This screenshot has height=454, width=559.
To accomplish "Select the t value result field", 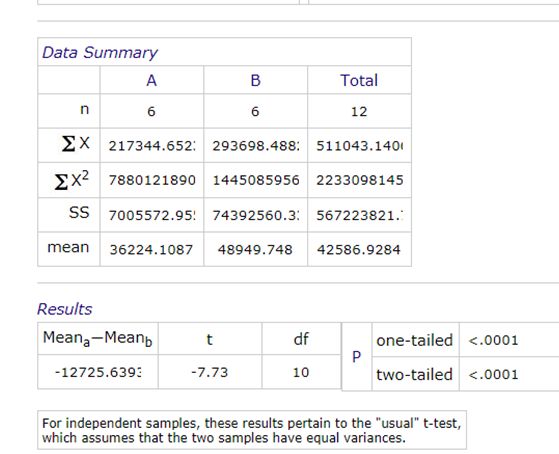I will tap(210, 372).
